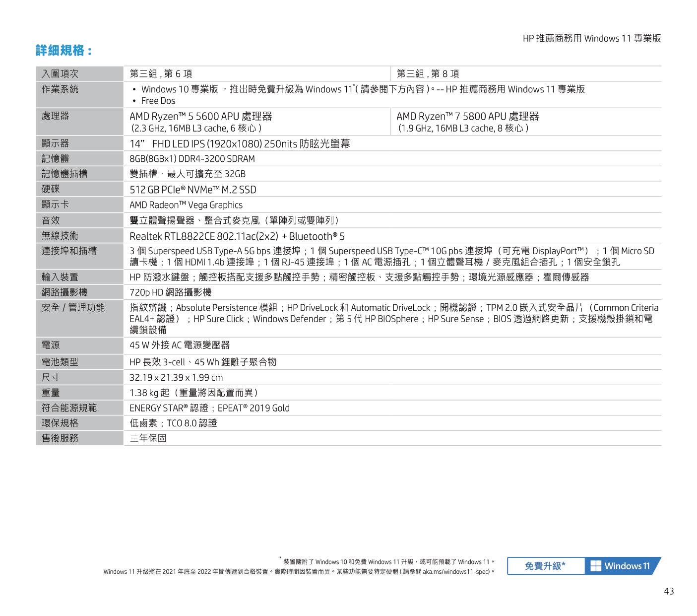Select HP 長效 3-cell 45 Wh battery value
The height and width of the screenshot is (616, 697).
click(203, 362)
